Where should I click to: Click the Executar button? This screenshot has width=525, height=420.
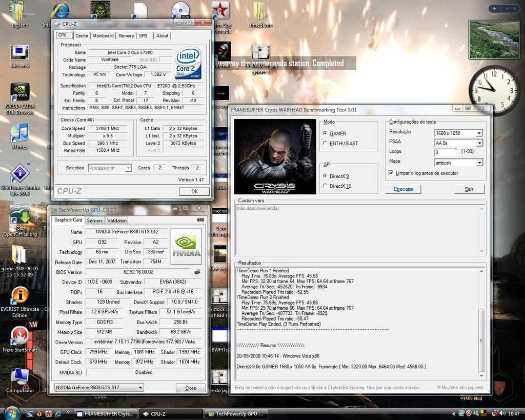pos(403,189)
